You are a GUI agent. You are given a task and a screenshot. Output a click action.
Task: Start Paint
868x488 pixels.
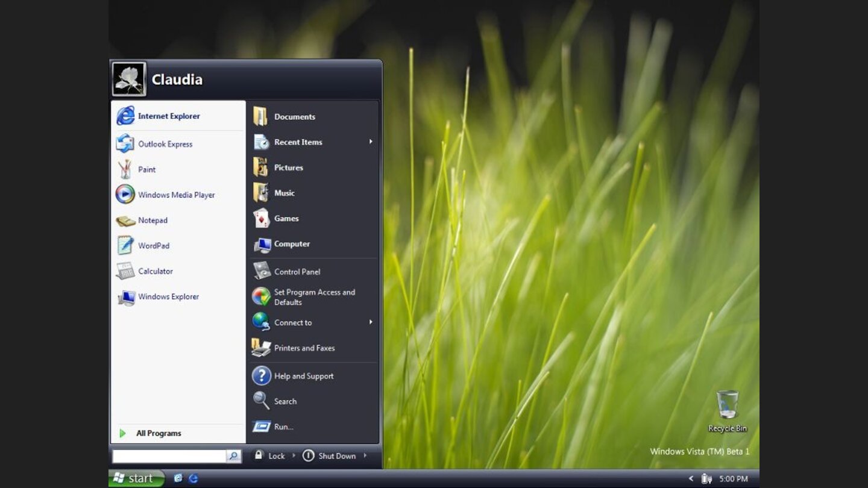click(146, 169)
